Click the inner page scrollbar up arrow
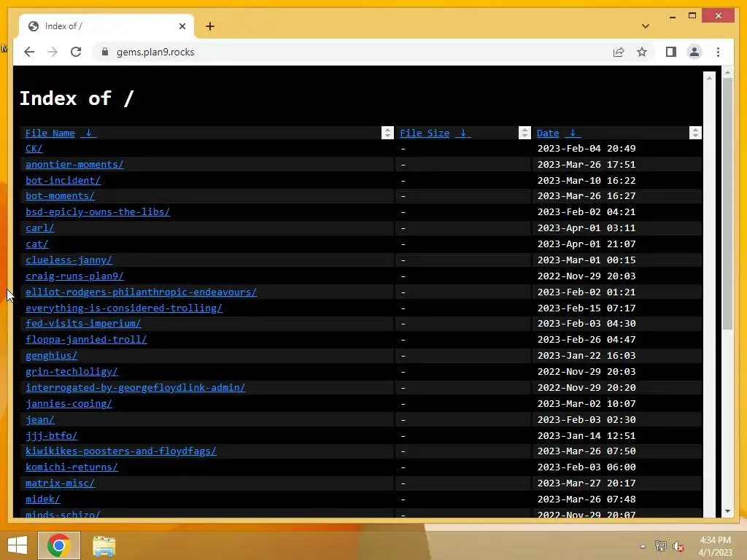747x560 pixels. (709, 77)
